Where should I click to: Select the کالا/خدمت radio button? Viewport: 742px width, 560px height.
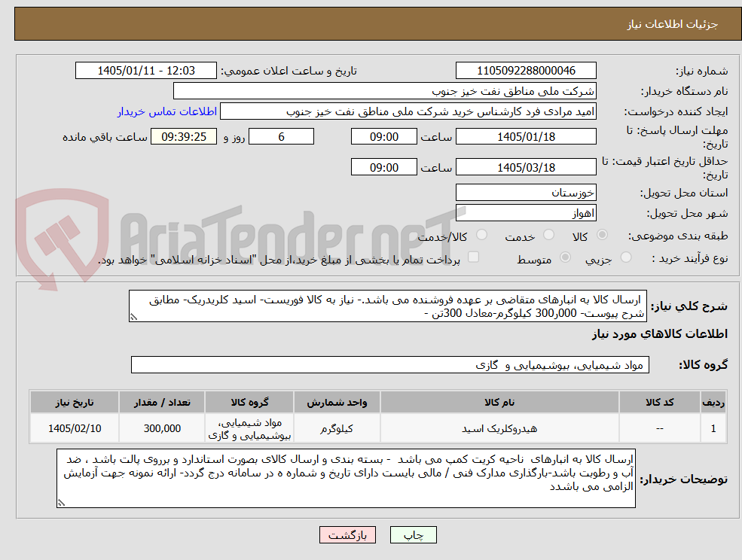coord(481,235)
